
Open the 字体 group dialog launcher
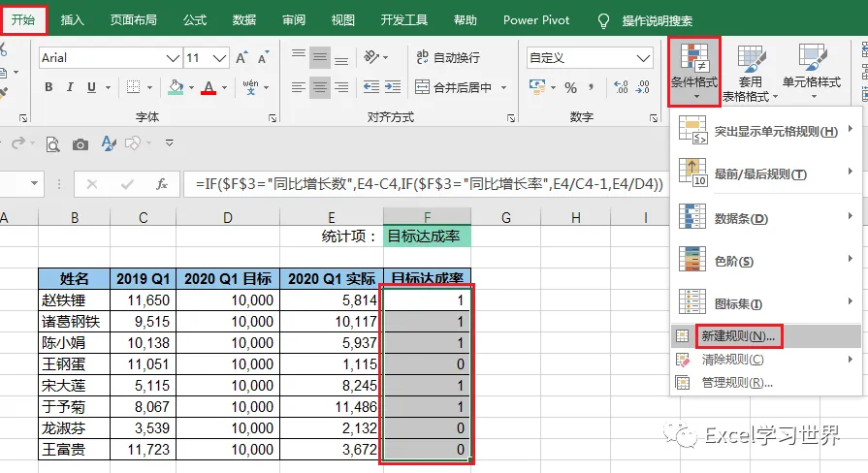273,118
